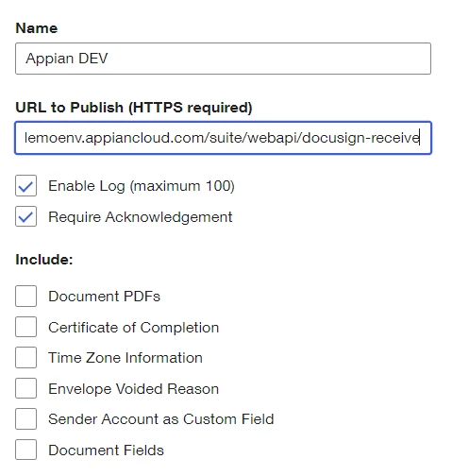Tick the Time Zone Information checkbox
The image size is (469, 476).
point(25,358)
